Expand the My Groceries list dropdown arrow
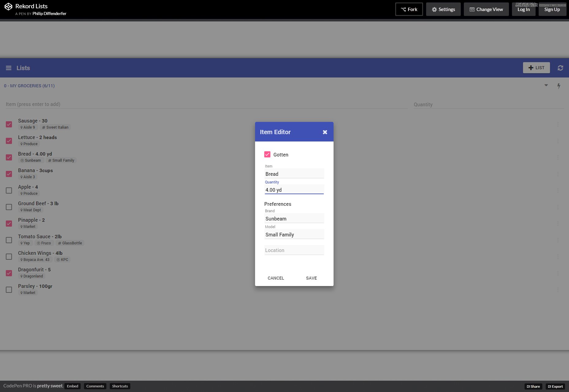The image size is (569, 392). pos(546,85)
